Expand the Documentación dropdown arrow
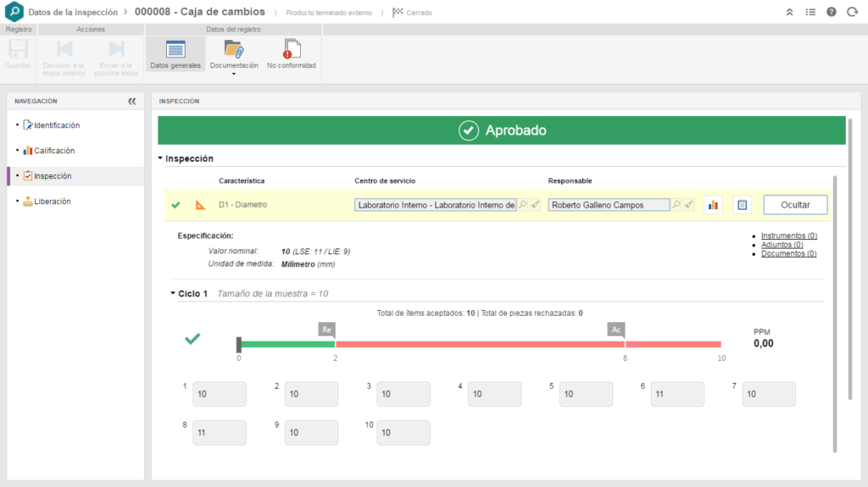 [x=234, y=74]
